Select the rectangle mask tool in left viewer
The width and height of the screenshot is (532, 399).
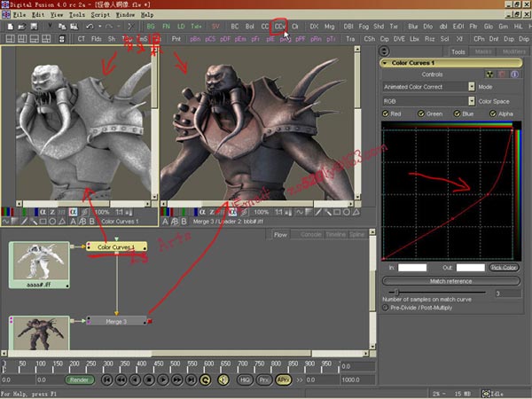click(43, 222)
